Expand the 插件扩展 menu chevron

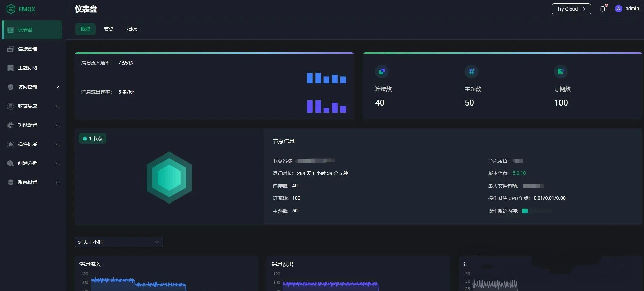(x=57, y=144)
